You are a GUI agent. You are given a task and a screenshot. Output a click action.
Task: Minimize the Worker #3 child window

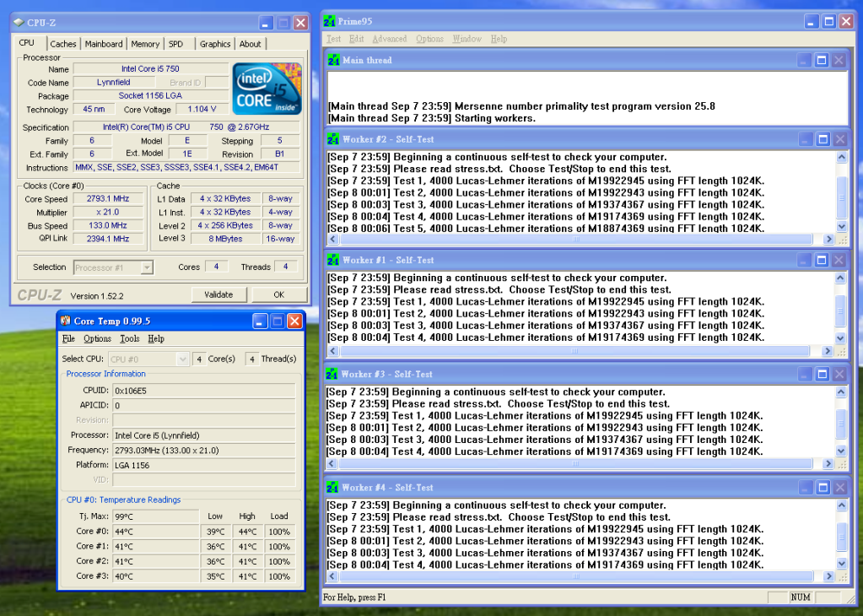pyautogui.click(x=805, y=374)
